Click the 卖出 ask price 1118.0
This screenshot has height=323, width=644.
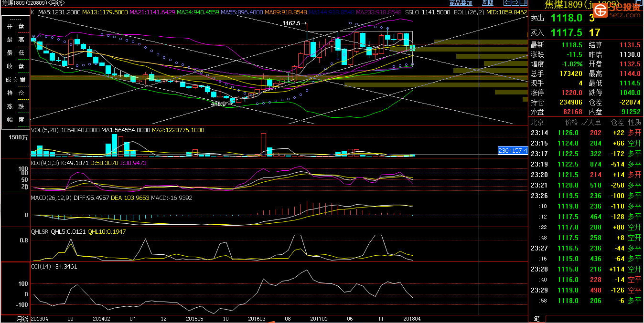567,18
